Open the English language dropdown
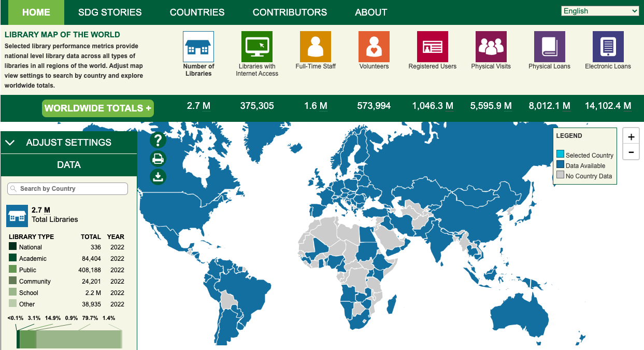Viewport: 644px width, 350px height. (600, 11)
